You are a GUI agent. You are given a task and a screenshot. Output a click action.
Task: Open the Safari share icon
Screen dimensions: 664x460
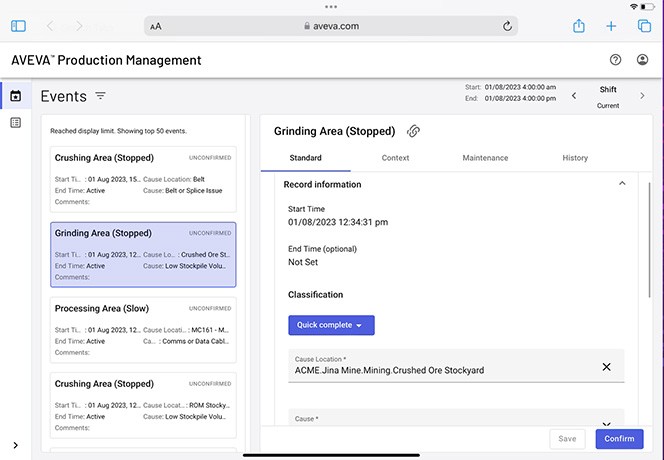(578, 26)
